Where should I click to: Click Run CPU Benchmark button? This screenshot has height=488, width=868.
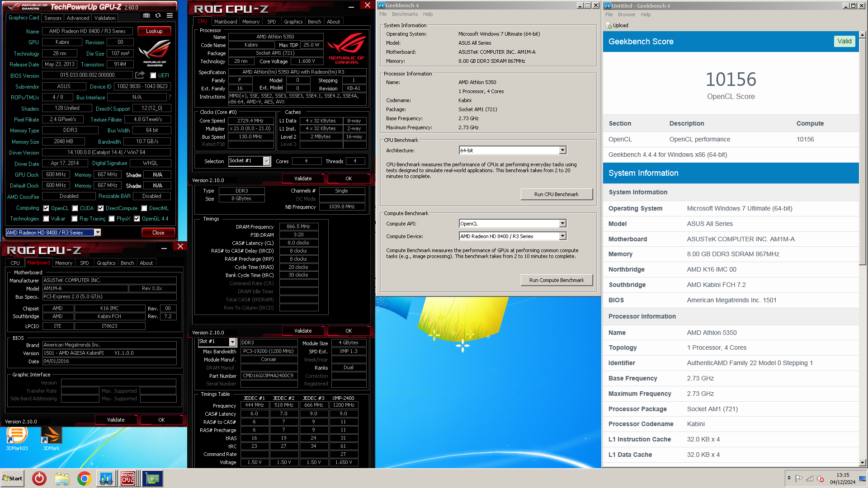(557, 194)
